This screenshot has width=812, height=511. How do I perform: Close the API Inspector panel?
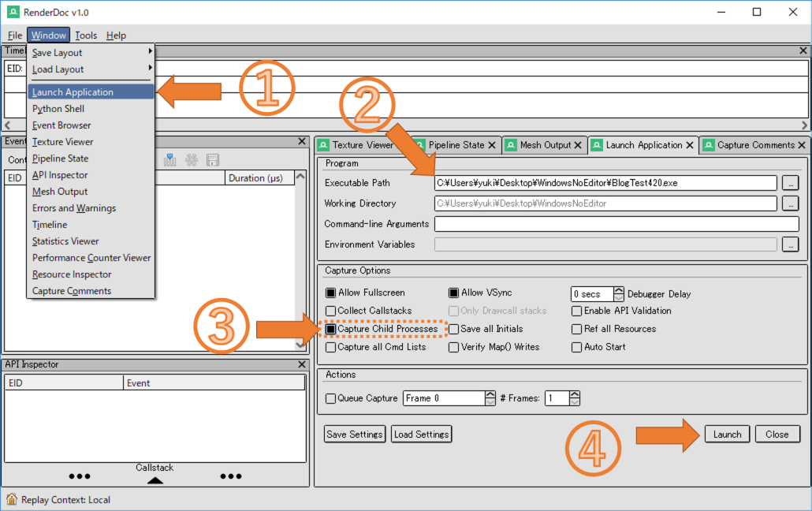[x=302, y=364]
